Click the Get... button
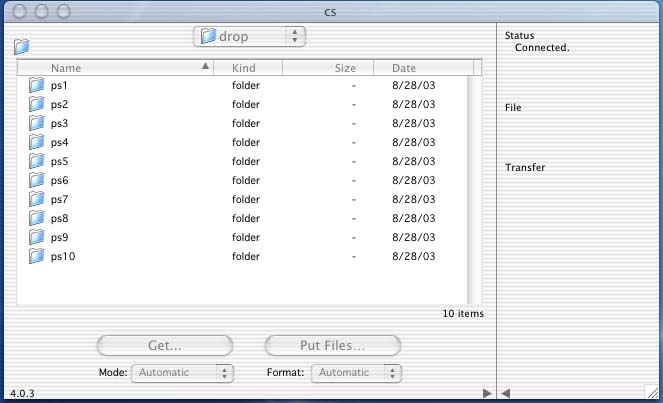 165,345
